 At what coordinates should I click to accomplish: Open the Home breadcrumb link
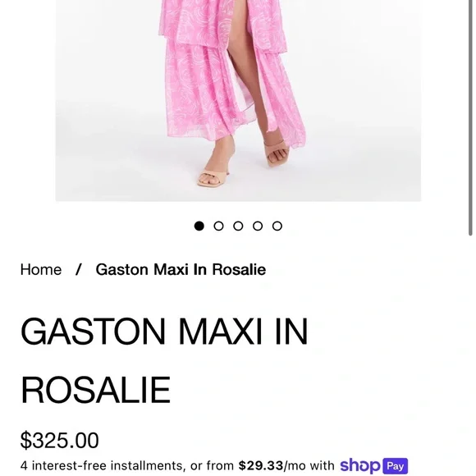(x=41, y=269)
